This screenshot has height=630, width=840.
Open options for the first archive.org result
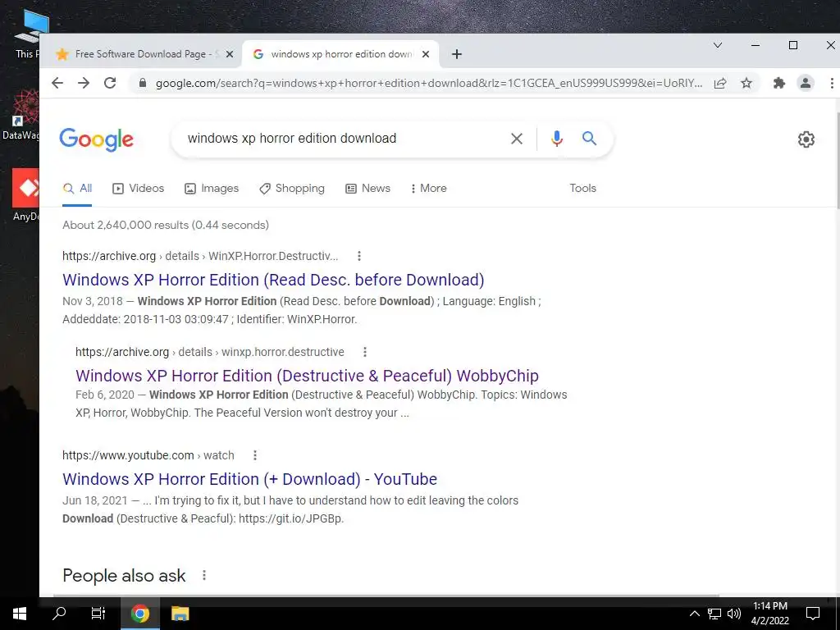coord(359,256)
